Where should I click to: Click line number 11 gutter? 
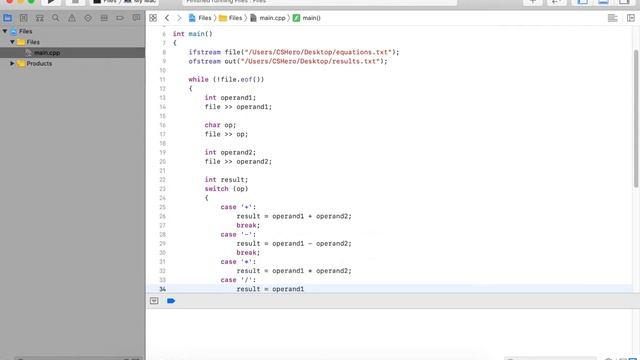(162, 80)
